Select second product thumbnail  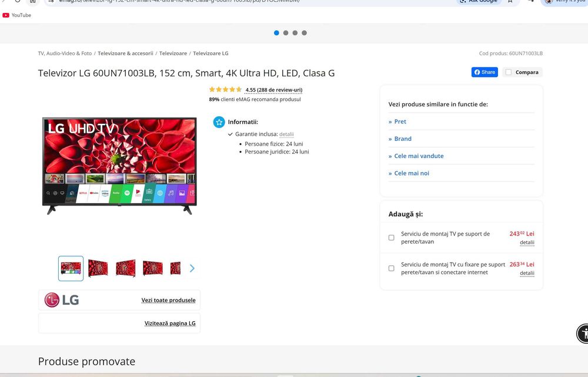point(98,268)
